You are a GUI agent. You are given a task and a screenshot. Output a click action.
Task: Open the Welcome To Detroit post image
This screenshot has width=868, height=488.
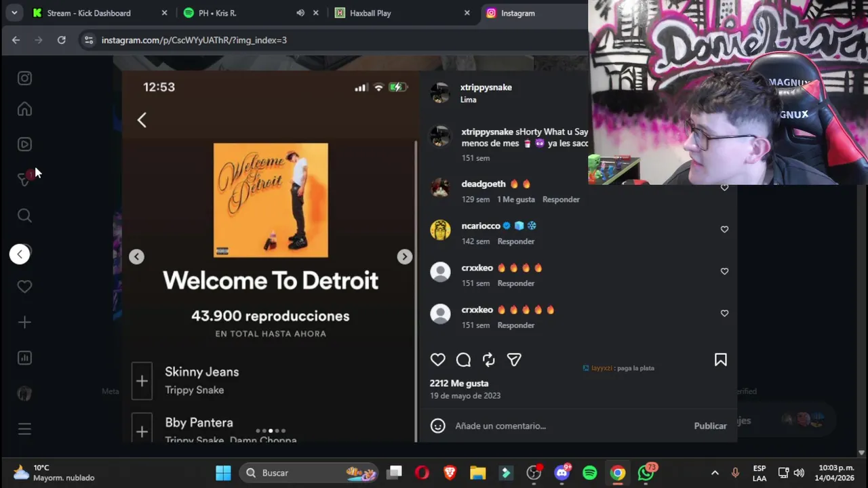point(270,256)
